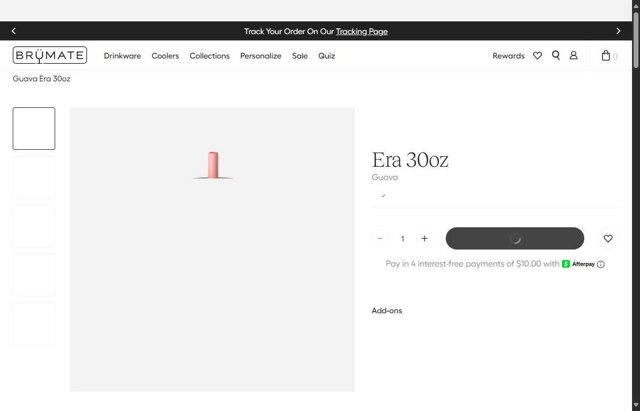Add product to wishlist with heart icon

(x=608, y=239)
